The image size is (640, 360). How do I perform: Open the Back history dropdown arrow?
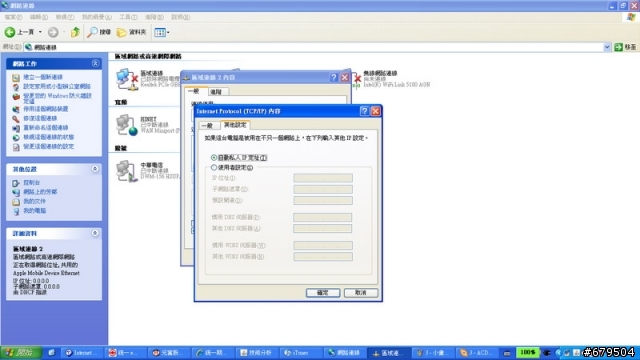(x=40, y=32)
